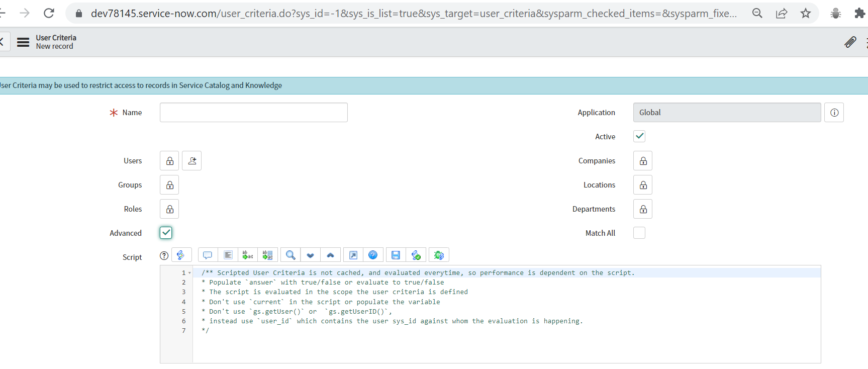Viewport: 868px width, 369px height.
Task: Enable the Match All checkbox
Action: 639,233
